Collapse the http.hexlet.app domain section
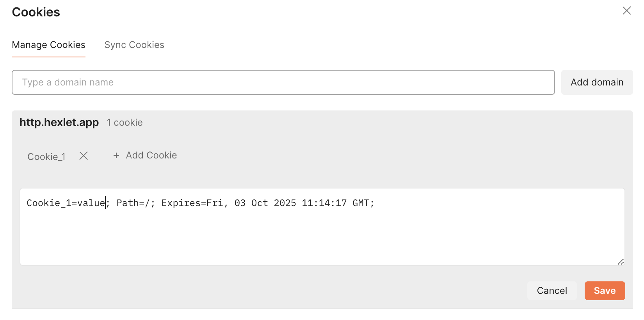Image resolution: width=644 pixels, height=320 pixels. click(x=59, y=123)
